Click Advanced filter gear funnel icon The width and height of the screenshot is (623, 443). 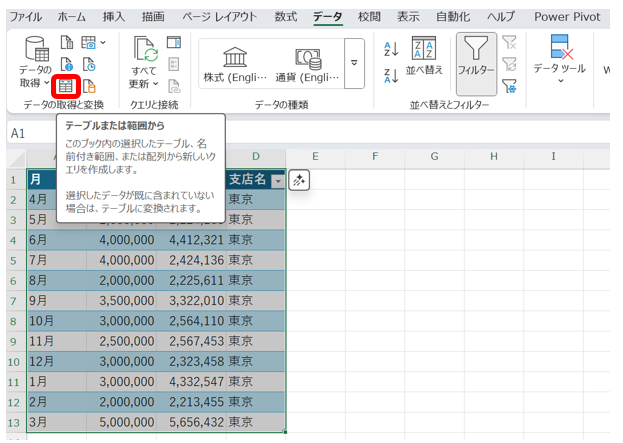(509, 86)
